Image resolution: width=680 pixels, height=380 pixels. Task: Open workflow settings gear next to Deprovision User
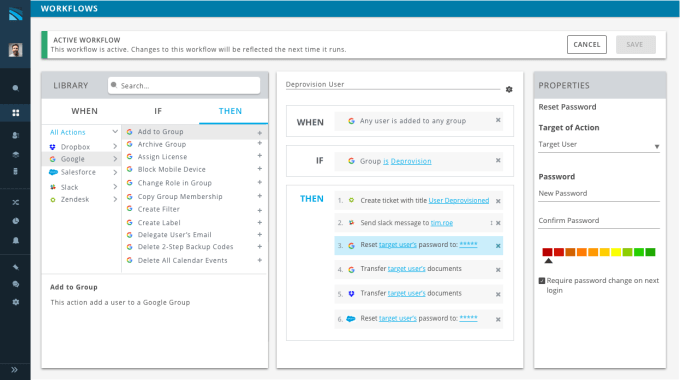point(509,89)
